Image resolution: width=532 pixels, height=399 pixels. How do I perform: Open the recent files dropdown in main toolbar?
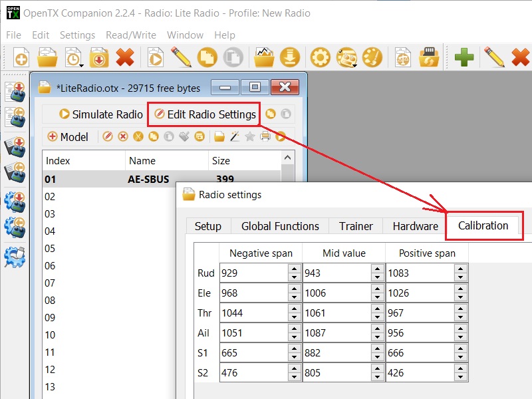pos(74,57)
